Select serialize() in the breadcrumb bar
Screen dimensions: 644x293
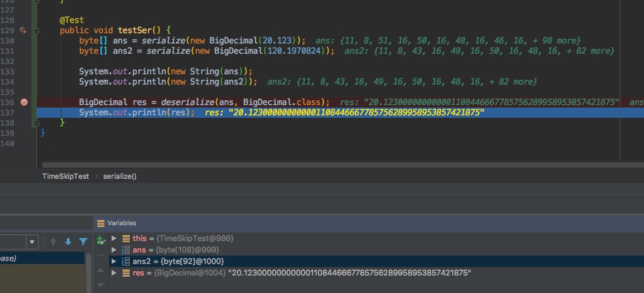coord(120,176)
